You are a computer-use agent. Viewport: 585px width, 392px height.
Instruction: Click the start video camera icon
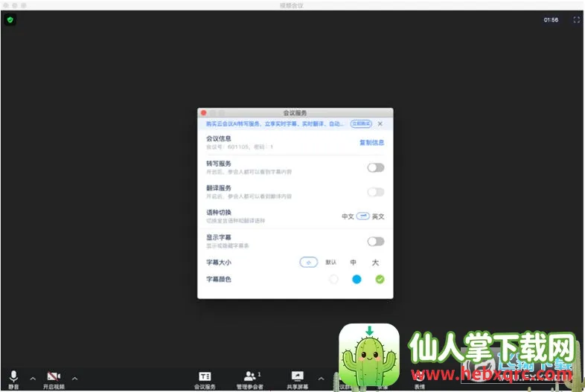point(53,376)
